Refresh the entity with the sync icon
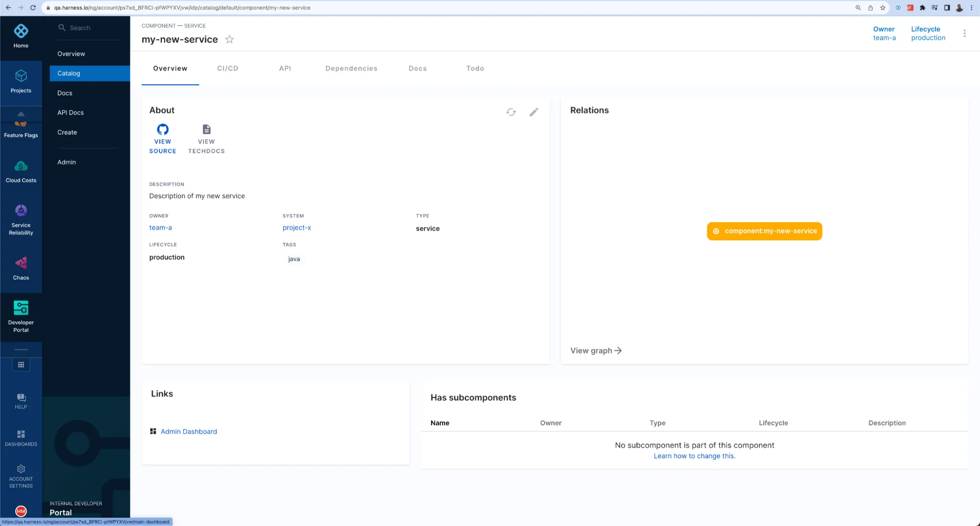Image resolution: width=980 pixels, height=526 pixels. point(511,112)
